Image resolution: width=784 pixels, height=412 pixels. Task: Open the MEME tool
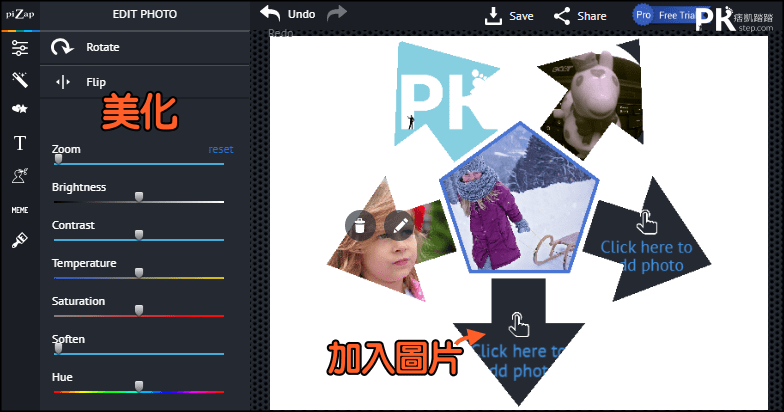coord(20,210)
